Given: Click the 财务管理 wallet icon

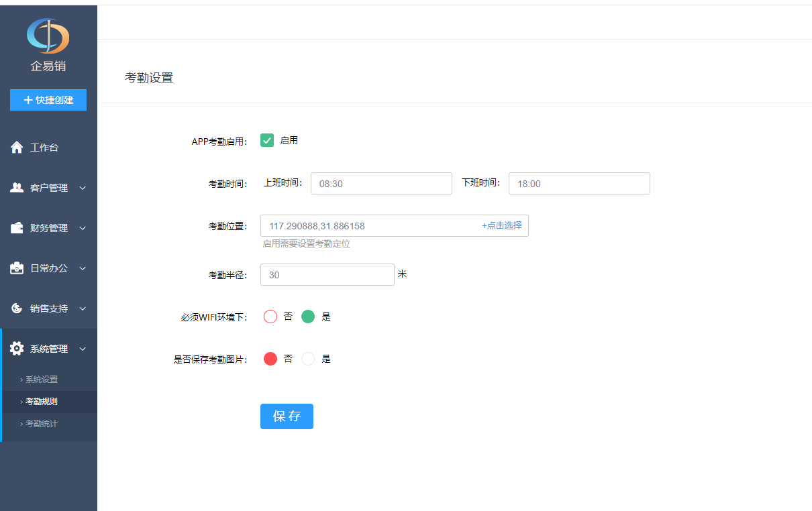Looking at the screenshot, I should [x=17, y=228].
